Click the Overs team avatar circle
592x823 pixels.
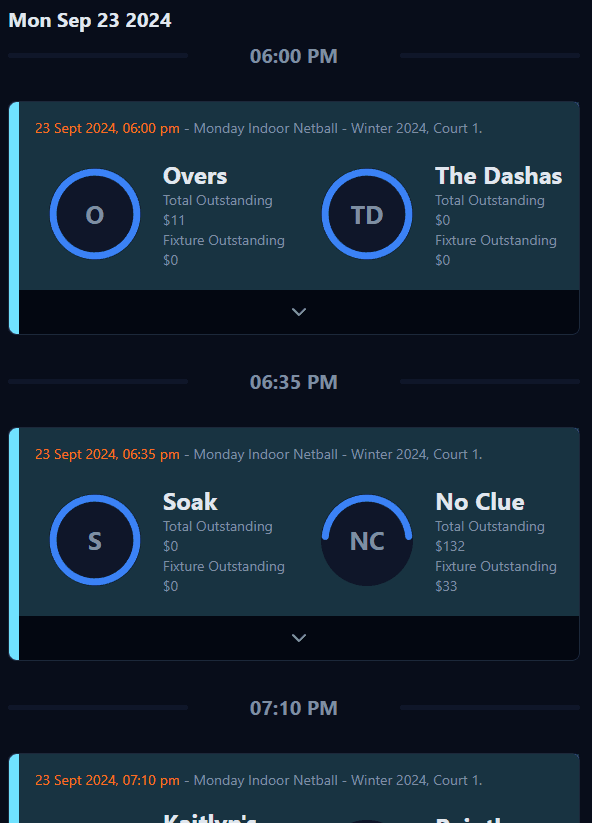95,214
